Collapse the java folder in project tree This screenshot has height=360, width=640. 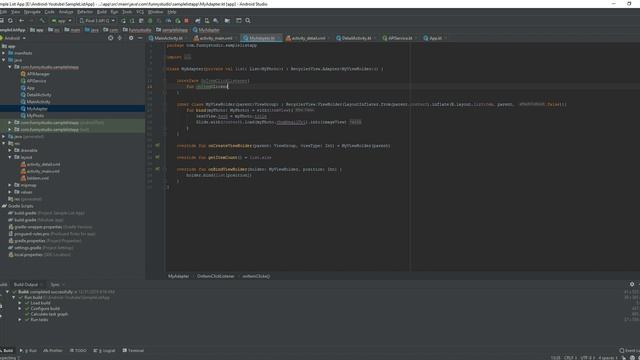click(x=4, y=60)
